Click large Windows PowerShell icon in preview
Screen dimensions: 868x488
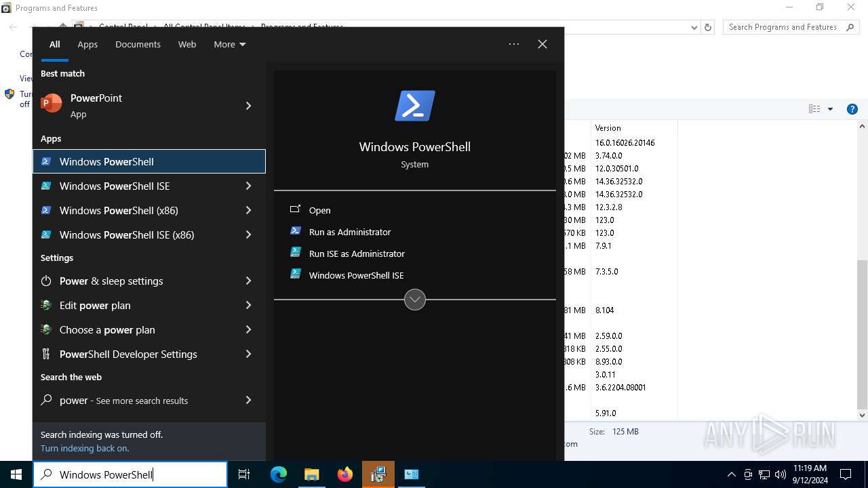point(415,106)
